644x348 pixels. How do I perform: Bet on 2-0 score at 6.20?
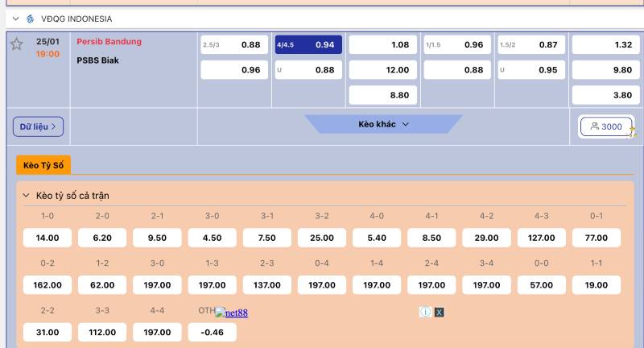(102, 238)
